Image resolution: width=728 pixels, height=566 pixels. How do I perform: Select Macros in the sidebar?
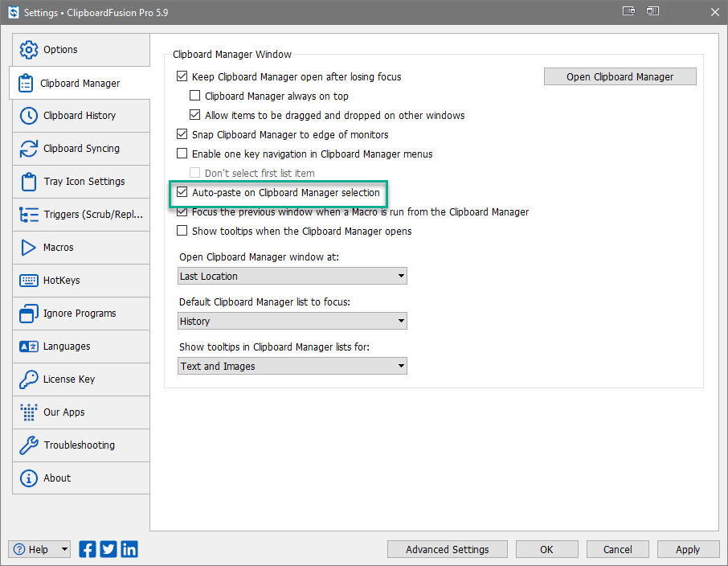click(x=78, y=248)
